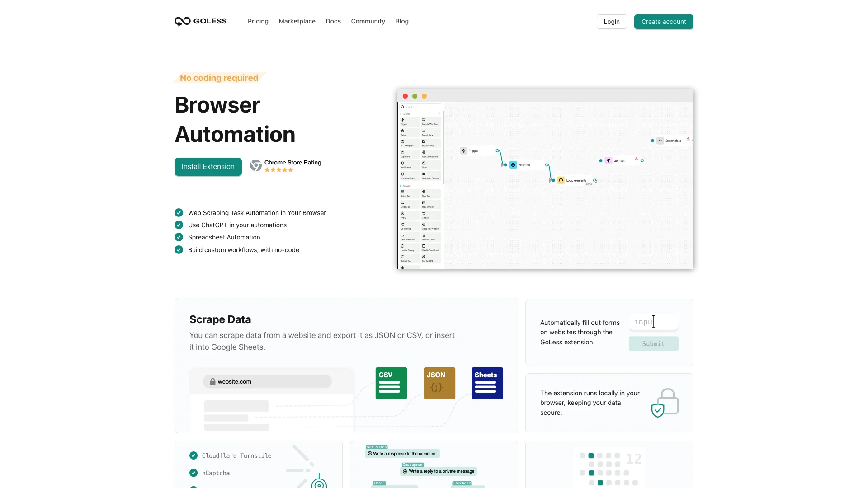Go to Docs
Viewport: 868px width, 488px height.
(333, 21)
